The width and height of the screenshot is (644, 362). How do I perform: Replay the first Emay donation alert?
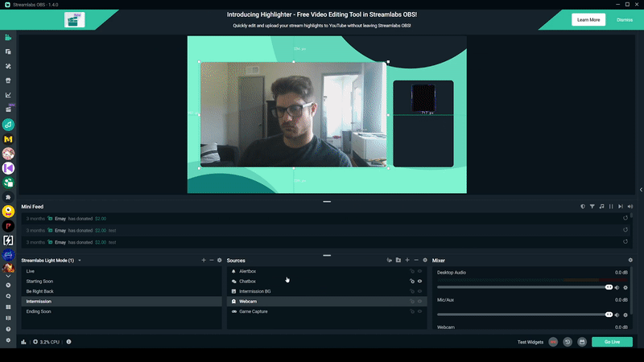pos(625,218)
